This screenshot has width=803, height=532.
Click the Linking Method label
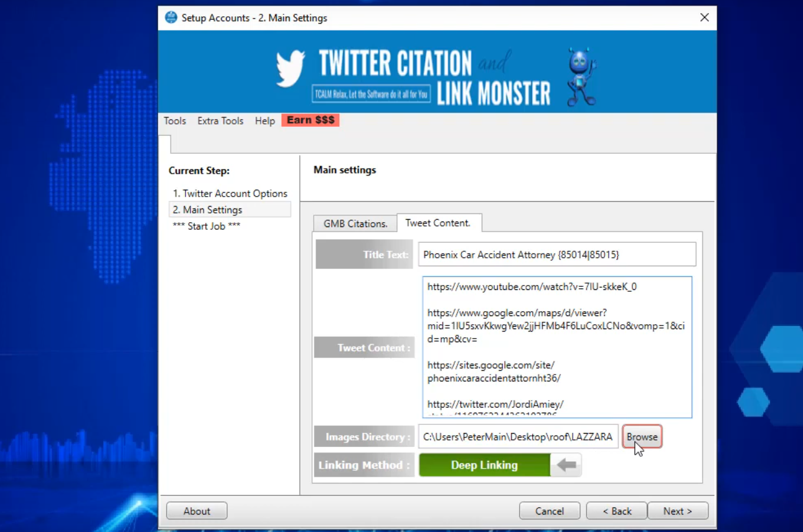(x=364, y=465)
